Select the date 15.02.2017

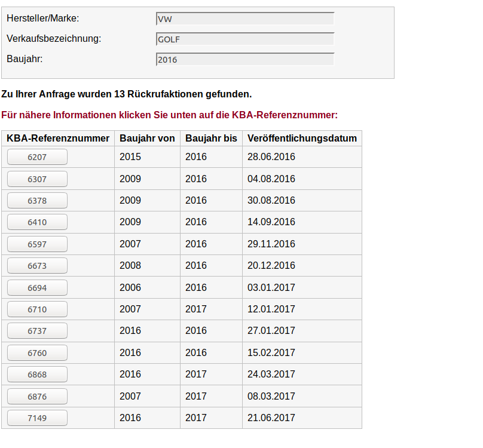[271, 352]
